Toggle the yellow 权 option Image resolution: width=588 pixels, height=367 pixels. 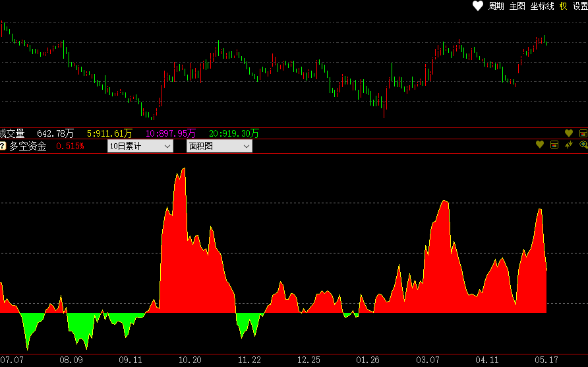563,6
